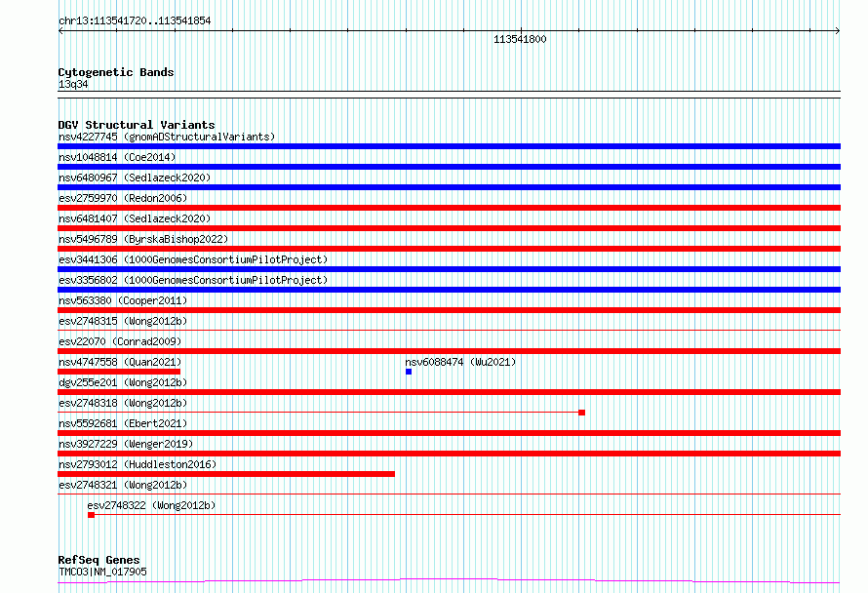Open nsv3927229 (Wenger2019) label
The height and width of the screenshot is (593, 868).
126,444
